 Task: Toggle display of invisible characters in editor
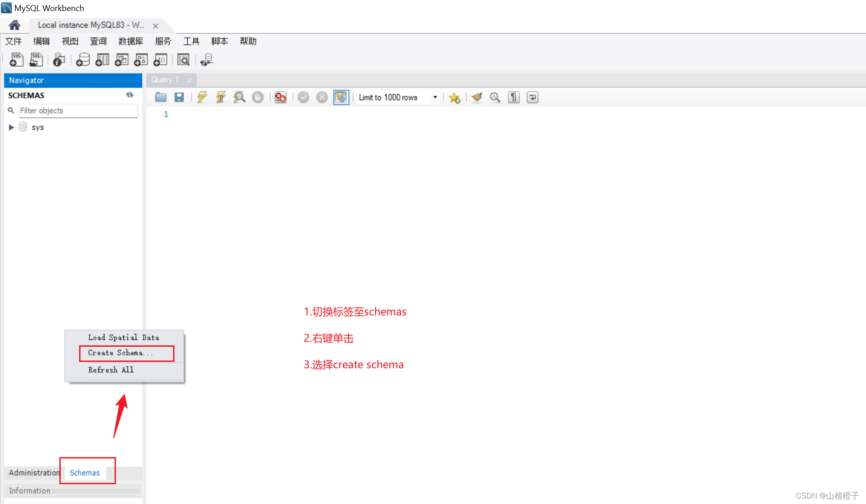[x=514, y=97]
